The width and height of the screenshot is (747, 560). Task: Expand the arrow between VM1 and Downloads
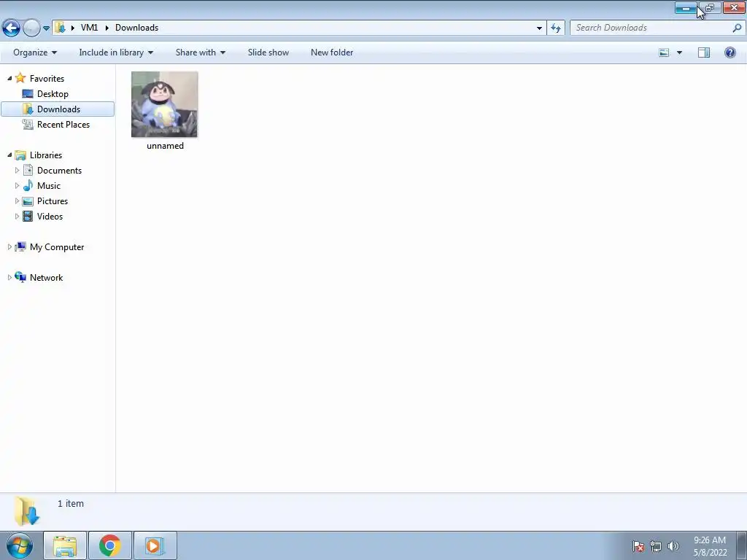click(x=107, y=28)
